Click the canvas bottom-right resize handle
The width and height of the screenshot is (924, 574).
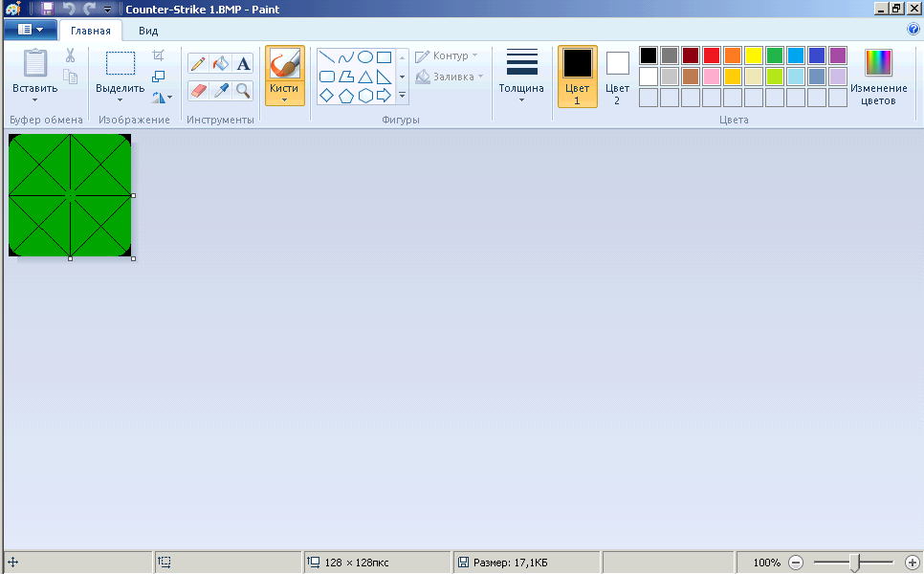pyautogui.click(x=134, y=258)
